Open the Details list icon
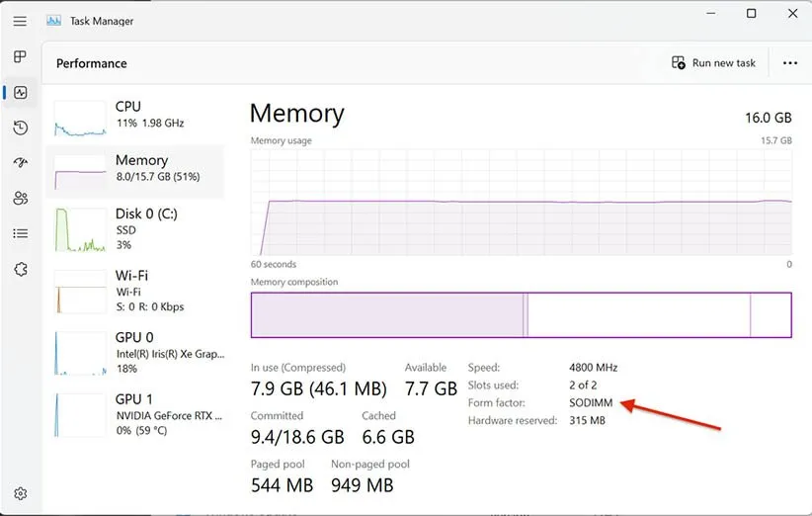The height and width of the screenshot is (516, 812). coord(20,233)
